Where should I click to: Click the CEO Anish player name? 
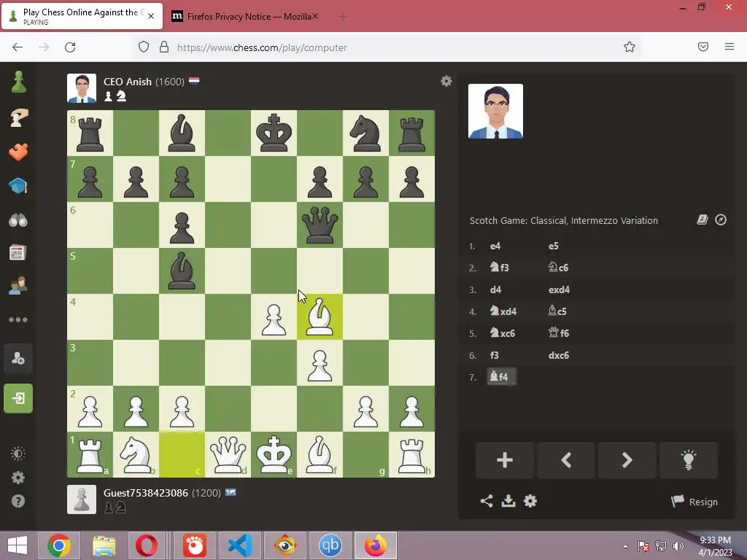(x=127, y=82)
